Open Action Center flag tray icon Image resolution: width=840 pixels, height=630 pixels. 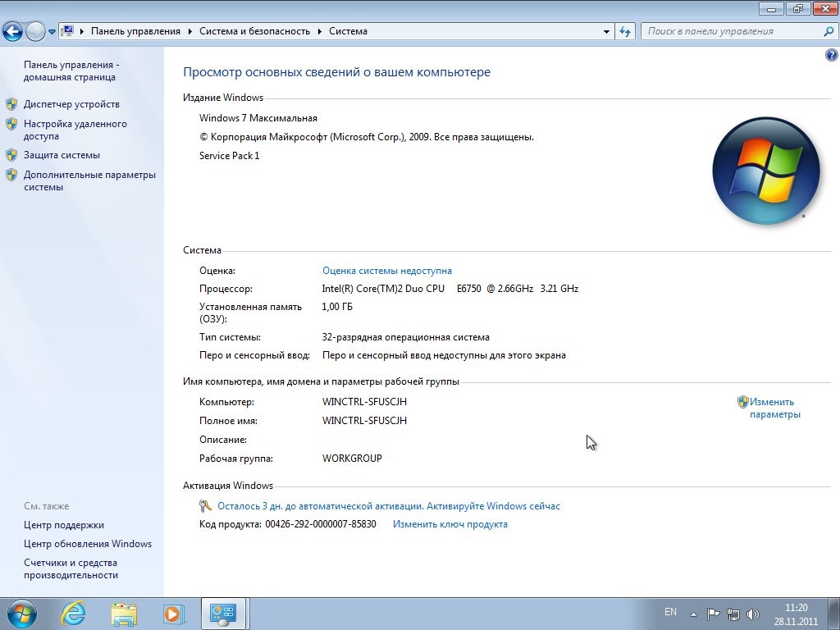point(713,614)
